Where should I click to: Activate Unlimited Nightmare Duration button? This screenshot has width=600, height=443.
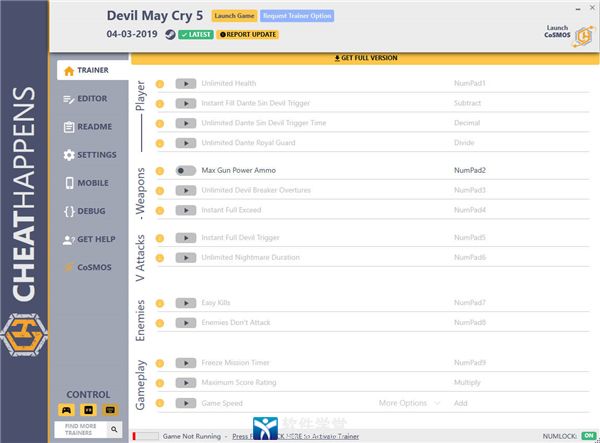pyautogui.click(x=186, y=258)
